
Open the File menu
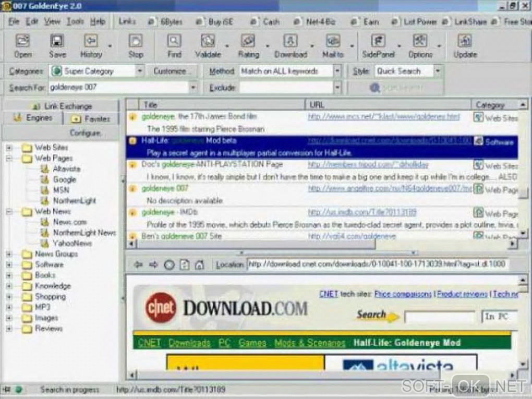pos(14,21)
